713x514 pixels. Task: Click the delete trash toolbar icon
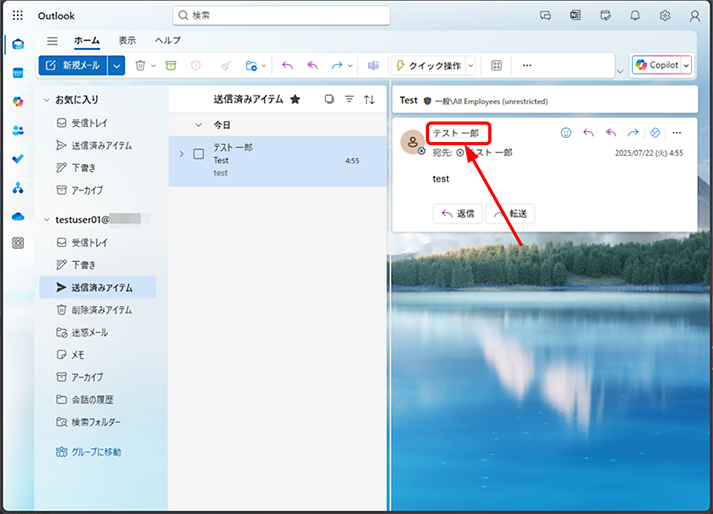(x=140, y=66)
